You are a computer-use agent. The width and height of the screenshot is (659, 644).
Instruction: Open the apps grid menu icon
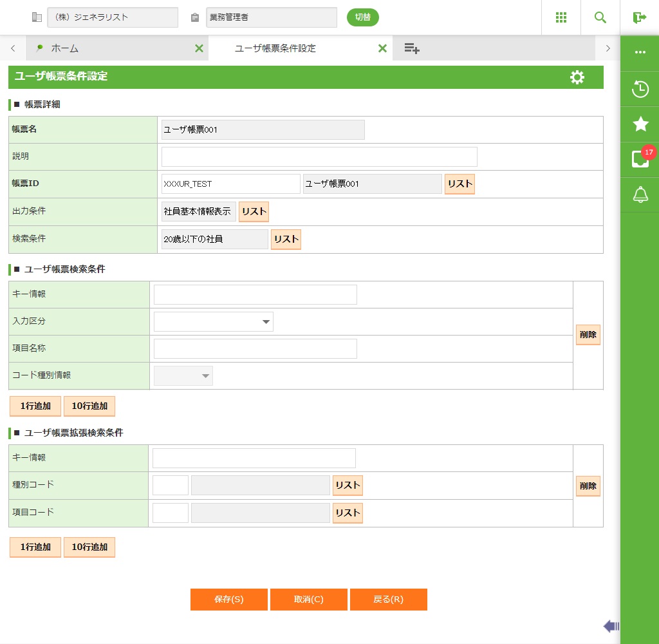(x=561, y=17)
